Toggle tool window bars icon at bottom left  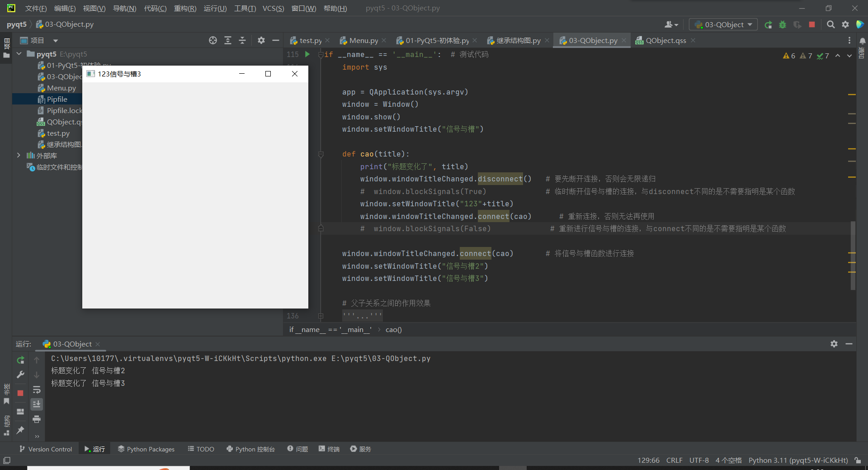tap(7, 460)
